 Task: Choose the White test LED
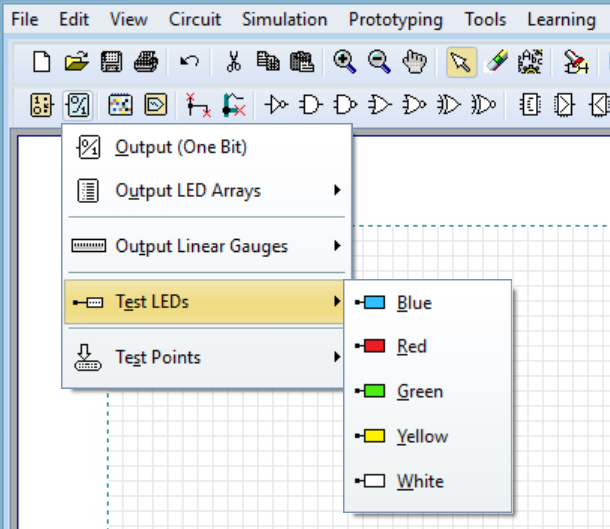[x=428, y=481]
